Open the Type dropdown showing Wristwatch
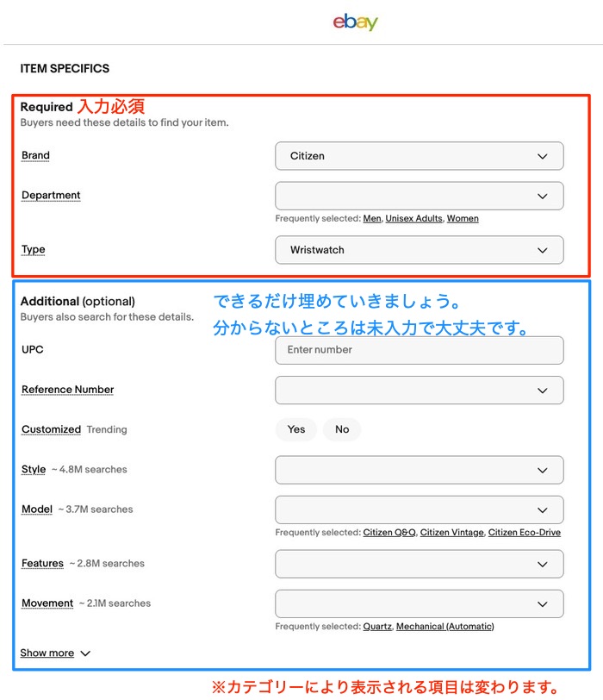603x700 pixels. 419,250
